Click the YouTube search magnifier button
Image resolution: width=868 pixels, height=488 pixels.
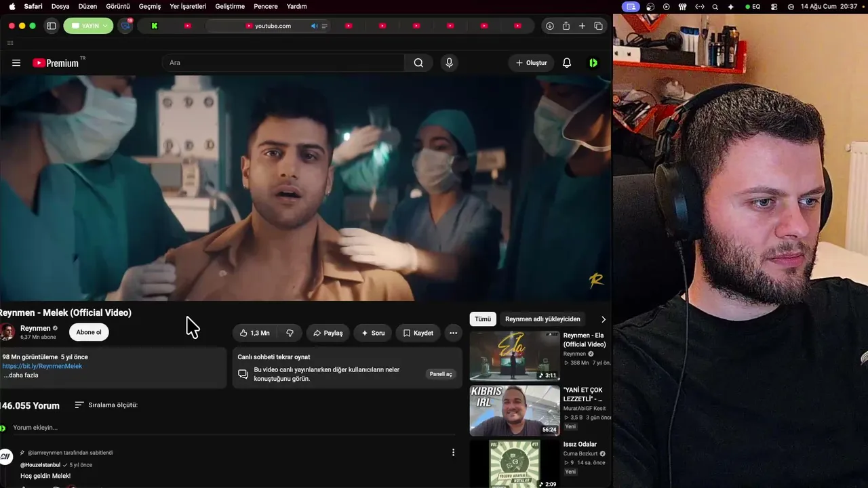(x=418, y=63)
